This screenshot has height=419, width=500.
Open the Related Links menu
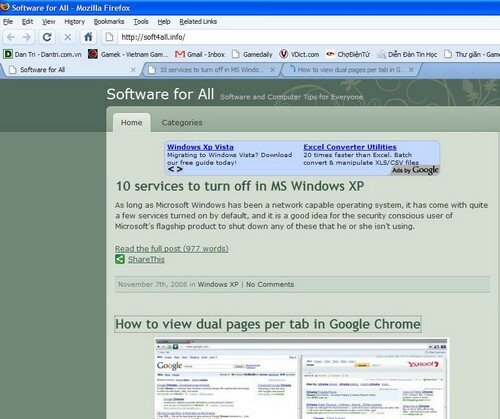point(198,22)
